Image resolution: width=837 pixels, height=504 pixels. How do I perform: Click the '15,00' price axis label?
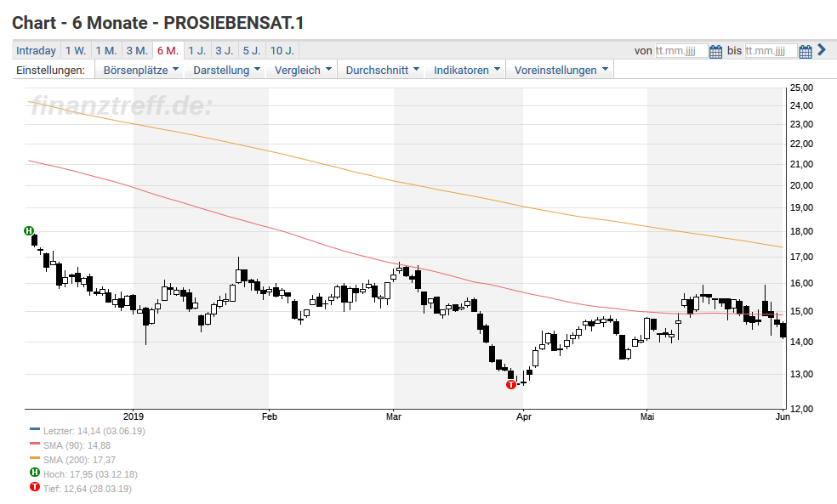pos(802,311)
